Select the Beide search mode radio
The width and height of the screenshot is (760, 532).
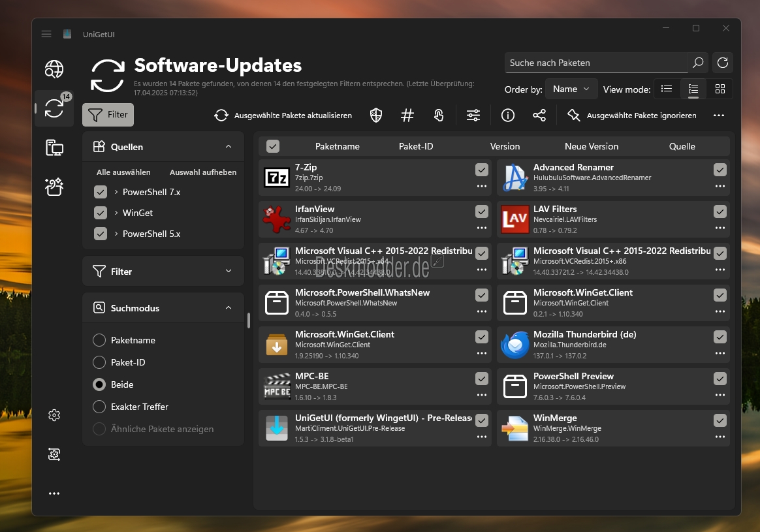[99, 384]
